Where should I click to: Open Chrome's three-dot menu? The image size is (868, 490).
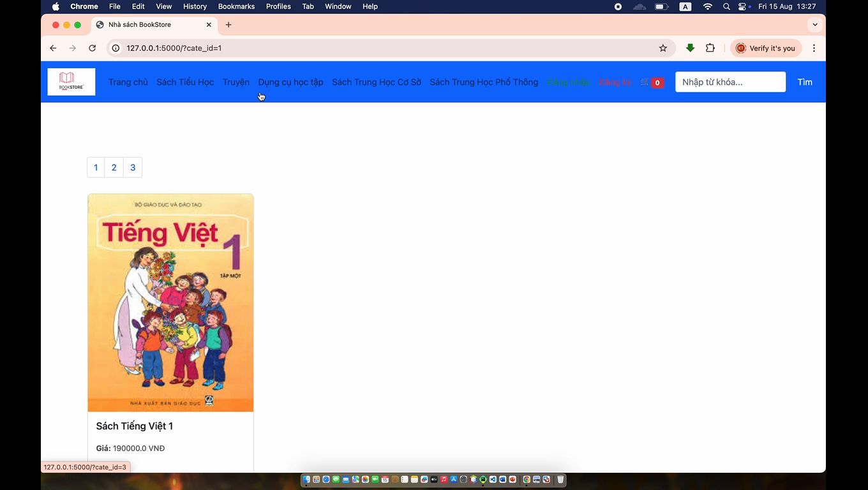[x=814, y=48]
